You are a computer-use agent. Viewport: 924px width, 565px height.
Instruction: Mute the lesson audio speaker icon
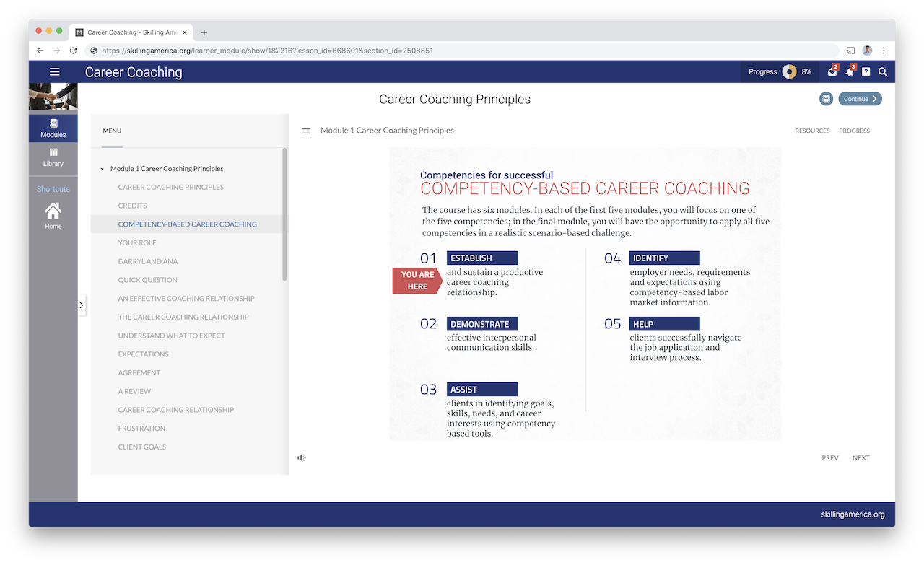pos(301,457)
